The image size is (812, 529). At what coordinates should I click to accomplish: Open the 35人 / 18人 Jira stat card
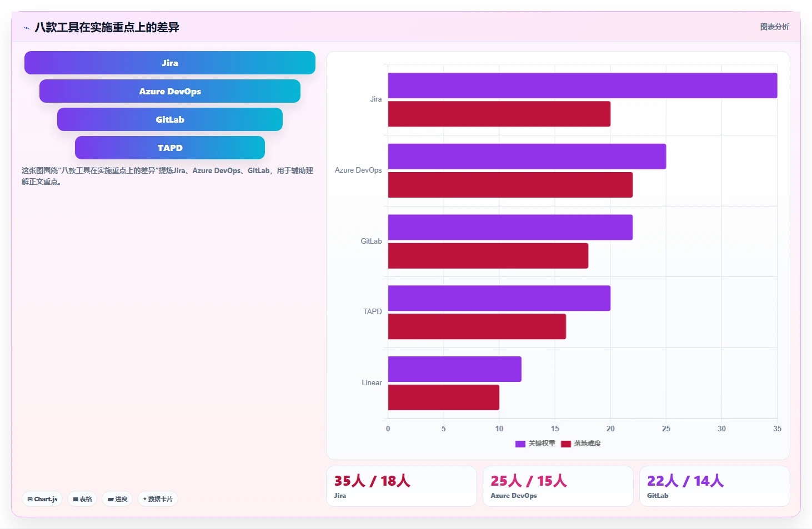pyautogui.click(x=402, y=486)
